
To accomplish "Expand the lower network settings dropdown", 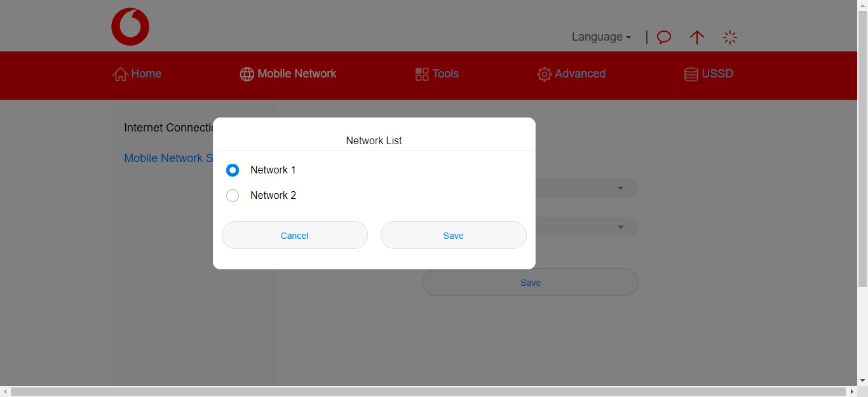I will [620, 226].
